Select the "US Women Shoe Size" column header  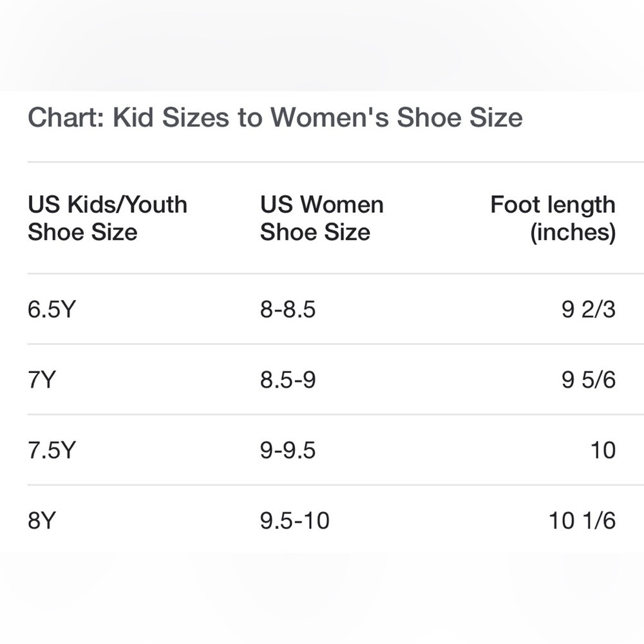321,218
